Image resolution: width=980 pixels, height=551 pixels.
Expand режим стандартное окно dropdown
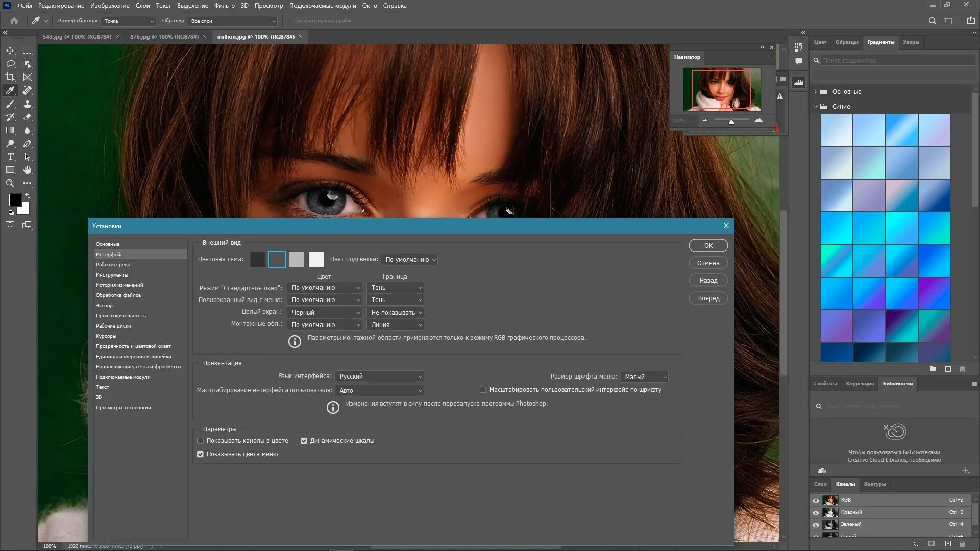(325, 287)
